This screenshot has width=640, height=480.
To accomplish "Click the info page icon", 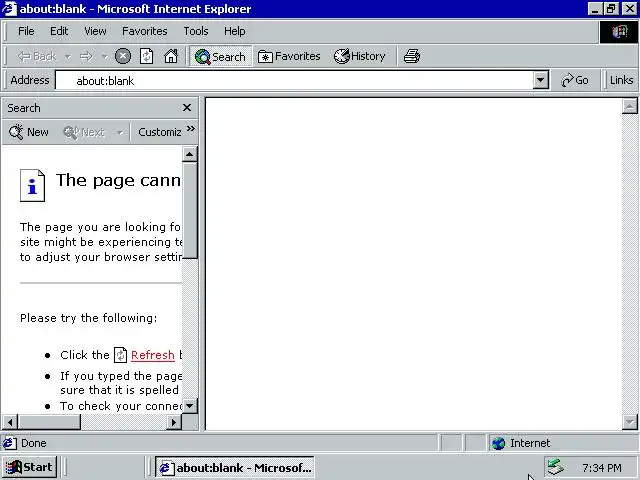I will pyautogui.click(x=32, y=186).
